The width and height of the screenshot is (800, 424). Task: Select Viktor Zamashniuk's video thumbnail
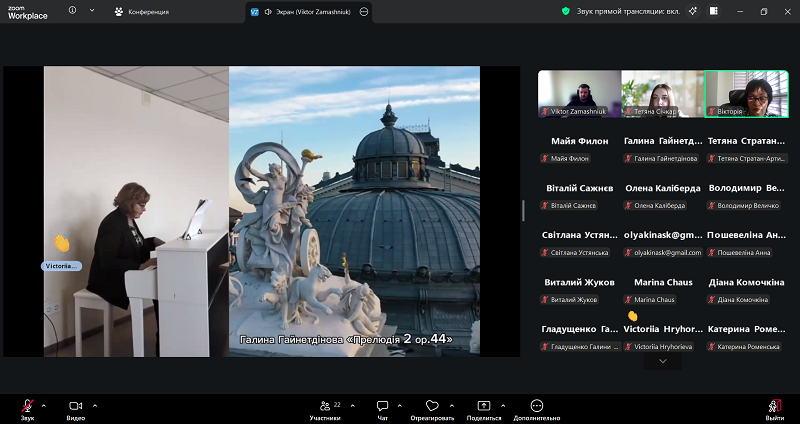pyautogui.click(x=579, y=94)
